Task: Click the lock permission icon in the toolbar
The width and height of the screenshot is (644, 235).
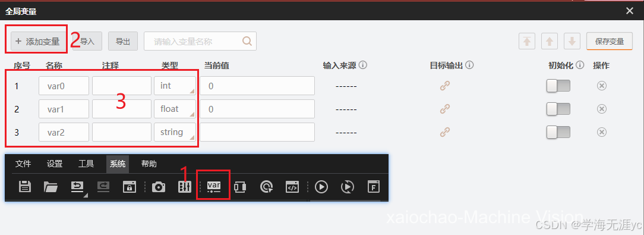Action: 130,187
